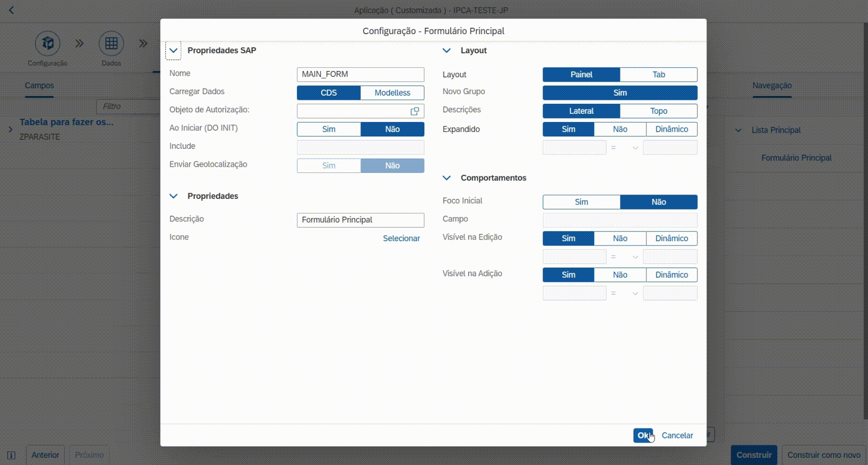
Task: Set Carregar Dados to Modelless
Action: [x=392, y=93]
